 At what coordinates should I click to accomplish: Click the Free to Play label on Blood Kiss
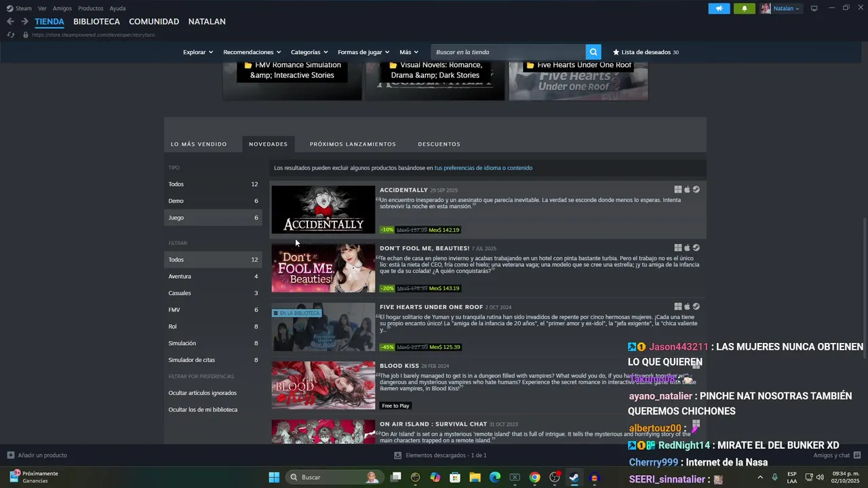395,405
